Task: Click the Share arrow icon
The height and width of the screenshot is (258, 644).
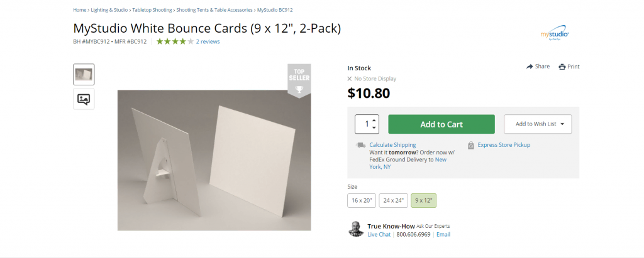Action: 530,67
